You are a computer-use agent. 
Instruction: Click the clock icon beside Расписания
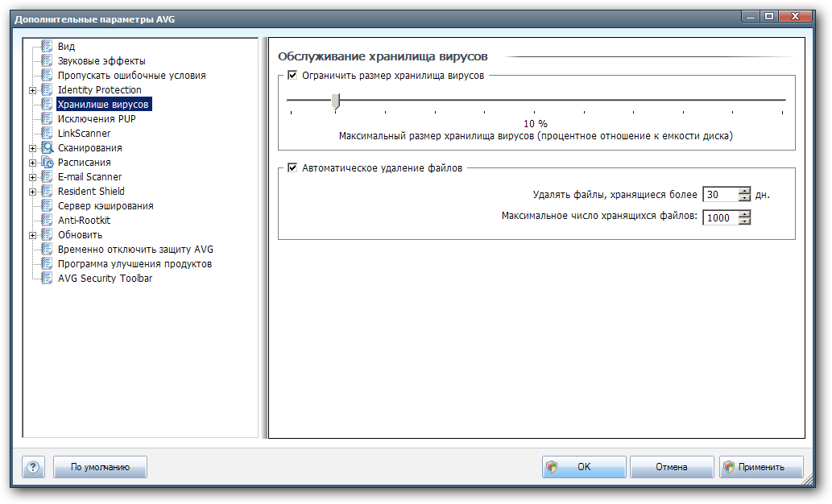(48, 163)
